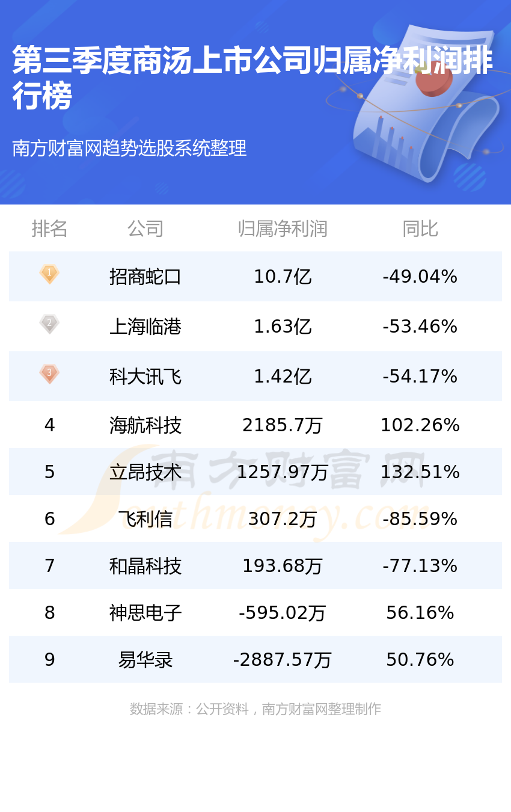The width and height of the screenshot is (511, 812).
Task: Click the silver rank 2 medal icon
Action: pyautogui.click(x=49, y=324)
